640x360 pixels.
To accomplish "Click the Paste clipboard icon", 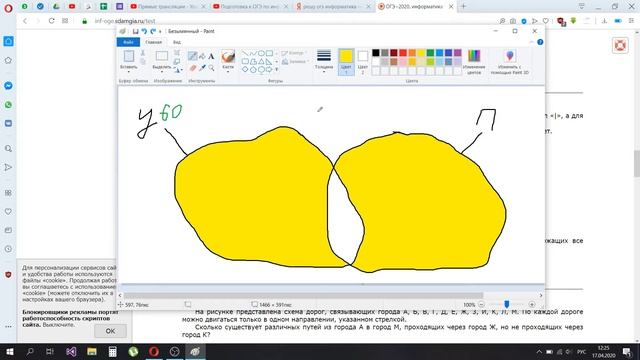I will pos(129,56).
